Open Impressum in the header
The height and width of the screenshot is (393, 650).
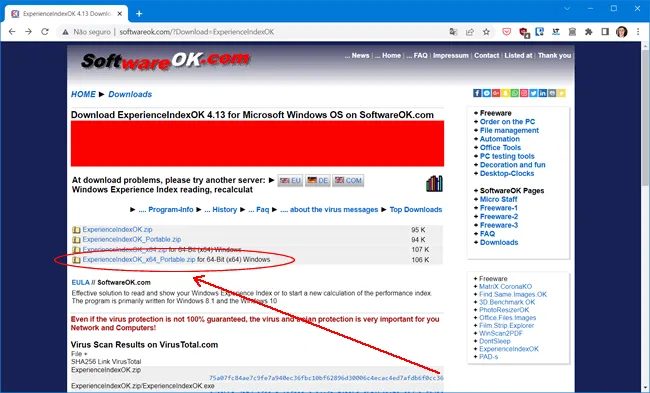coord(451,56)
